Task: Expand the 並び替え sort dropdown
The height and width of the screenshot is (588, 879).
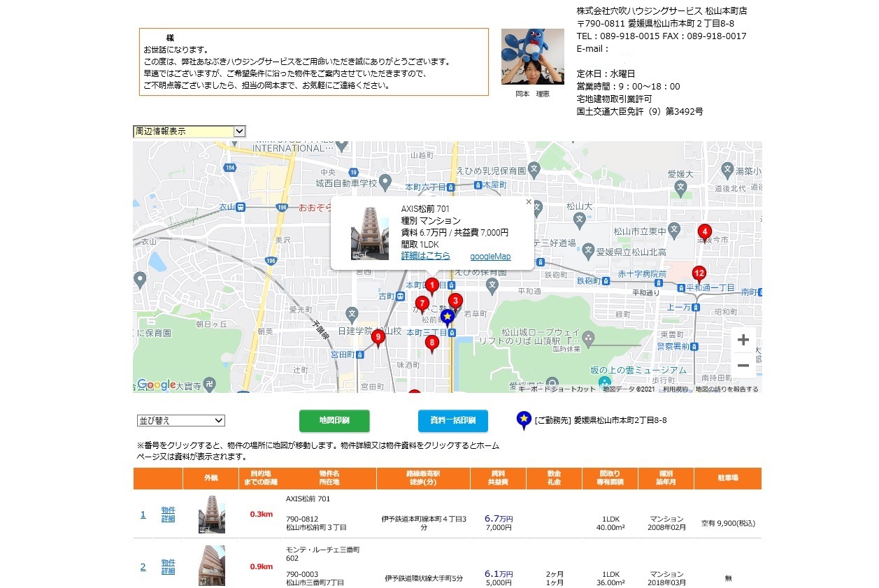Action: pos(180,421)
